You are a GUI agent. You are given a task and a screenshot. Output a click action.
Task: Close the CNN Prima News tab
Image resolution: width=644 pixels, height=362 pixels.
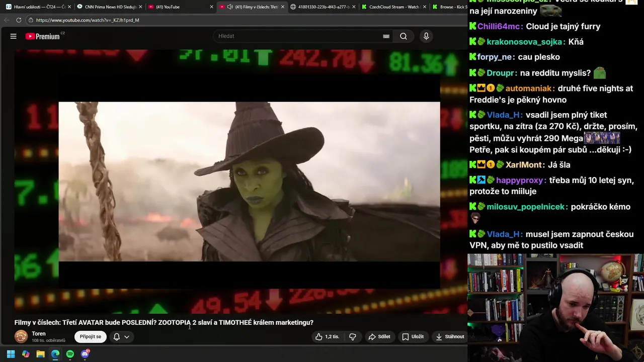(140, 7)
